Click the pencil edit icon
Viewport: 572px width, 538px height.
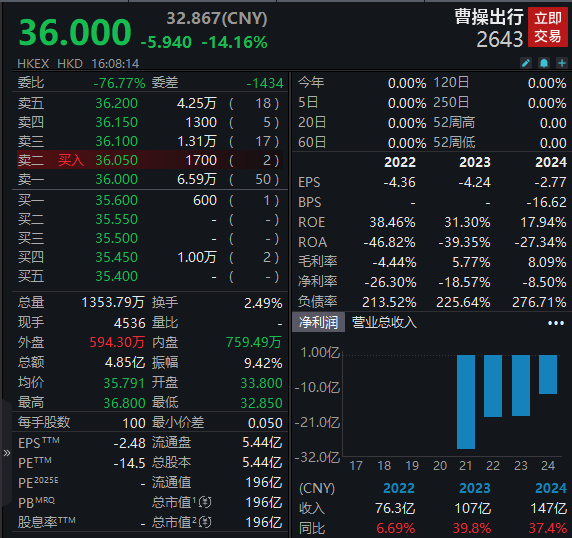coord(526,63)
